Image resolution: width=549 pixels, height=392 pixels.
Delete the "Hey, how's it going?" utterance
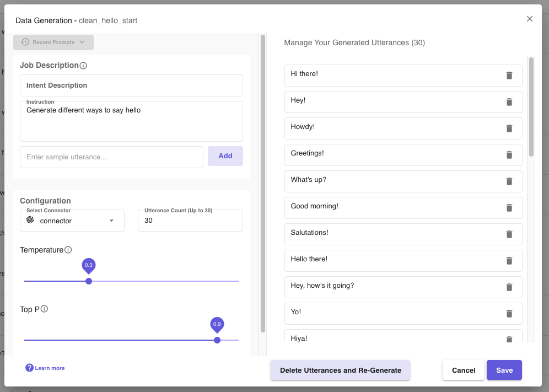509,287
